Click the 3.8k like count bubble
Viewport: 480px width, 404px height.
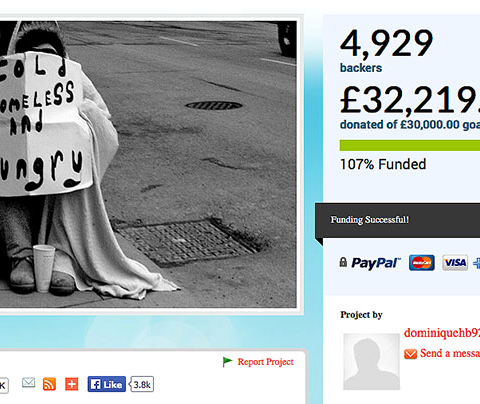tap(142, 384)
